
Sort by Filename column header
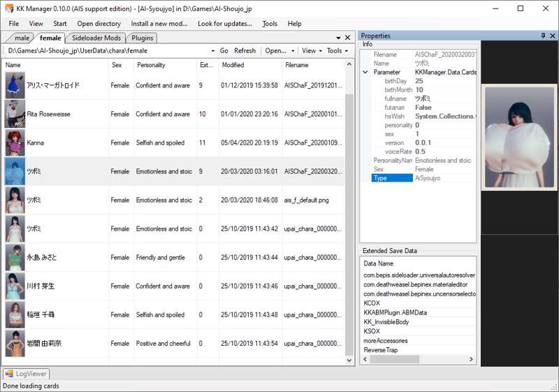coord(314,65)
